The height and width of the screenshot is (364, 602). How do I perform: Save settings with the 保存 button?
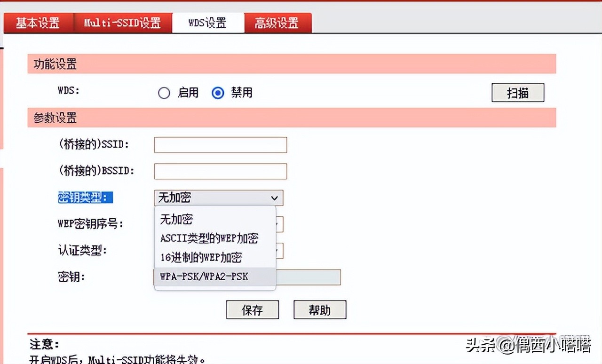(x=252, y=310)
